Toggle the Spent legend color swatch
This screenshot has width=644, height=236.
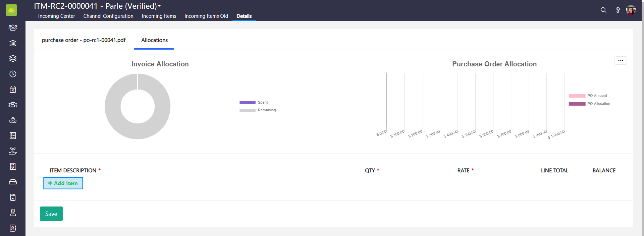[x=247, y=102]
